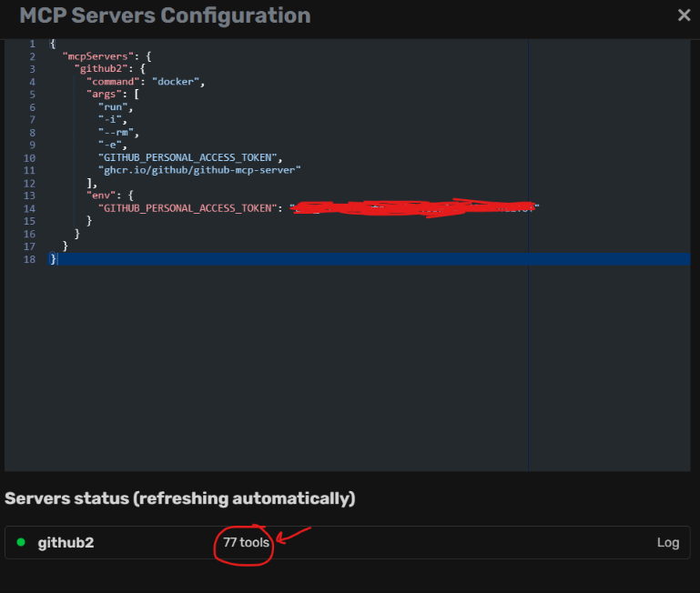Click line number 1 in the gutter
700x593 pixels.
point(33,44)
